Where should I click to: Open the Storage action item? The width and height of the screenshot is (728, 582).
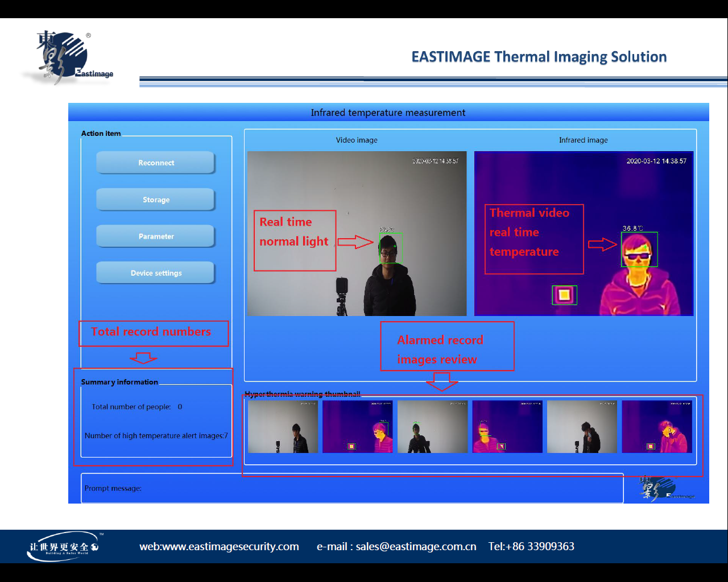point(156,199)
